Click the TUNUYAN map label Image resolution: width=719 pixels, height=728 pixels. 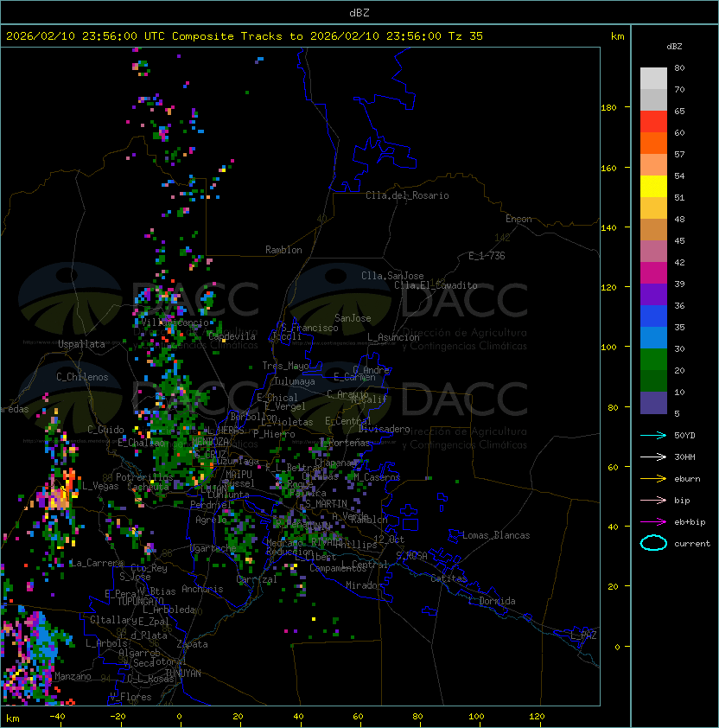(x=183, y=674)
